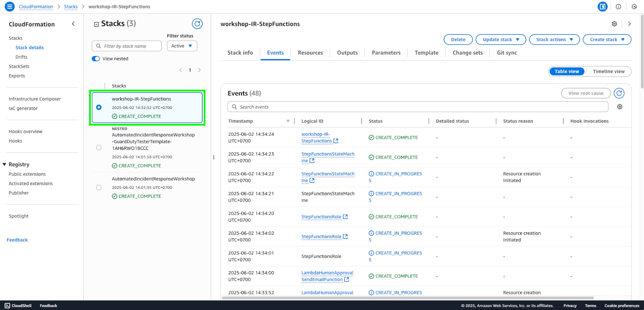Go to next stack detail chevron
Image resolution: width=644 pixels, height=310 pixels.
pos(629,24)
